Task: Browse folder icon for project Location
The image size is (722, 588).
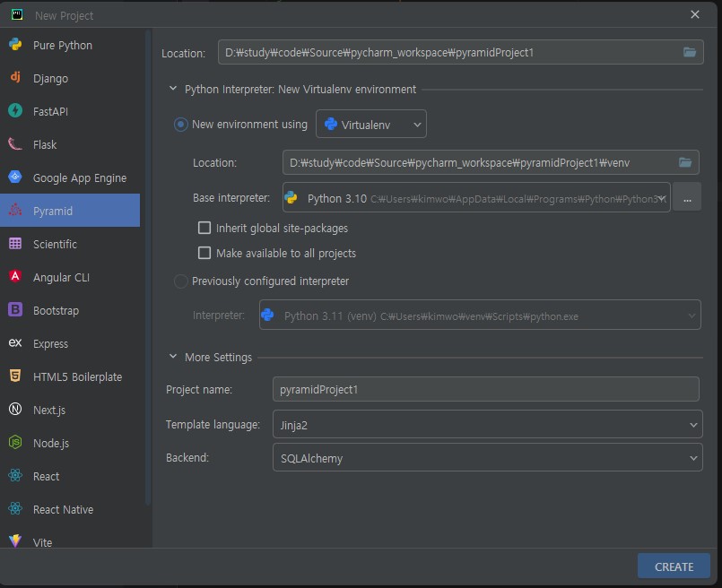Action: pyautogui.click(x=689, y=53)
